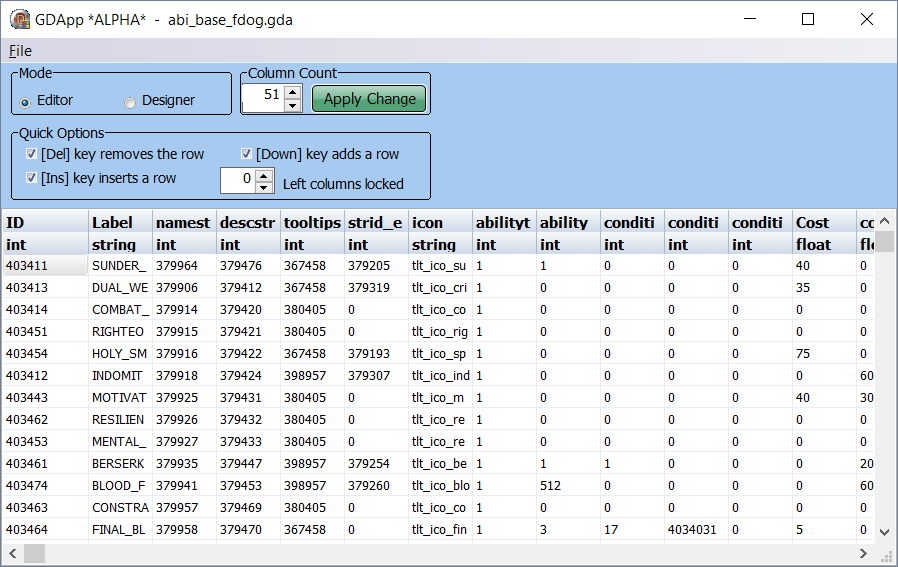Toggle '[Down] key adds a row' checkbox

[x=246, y=154]
